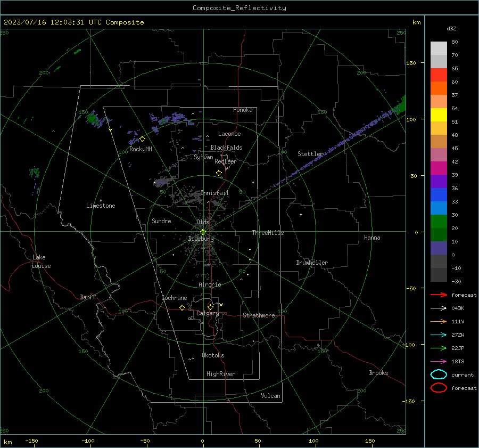
Task: Click the white asterisk above Limestone label
Action: pyautogui.click(x=101, y=201)
